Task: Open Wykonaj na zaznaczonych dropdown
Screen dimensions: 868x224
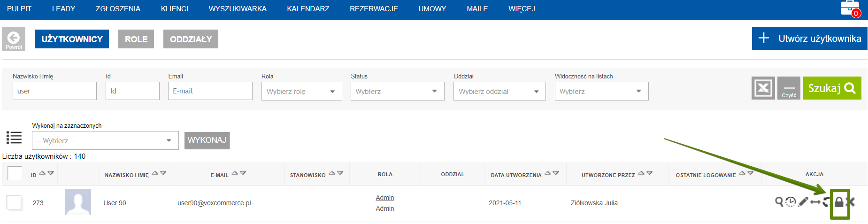Action: coord(105,140)
